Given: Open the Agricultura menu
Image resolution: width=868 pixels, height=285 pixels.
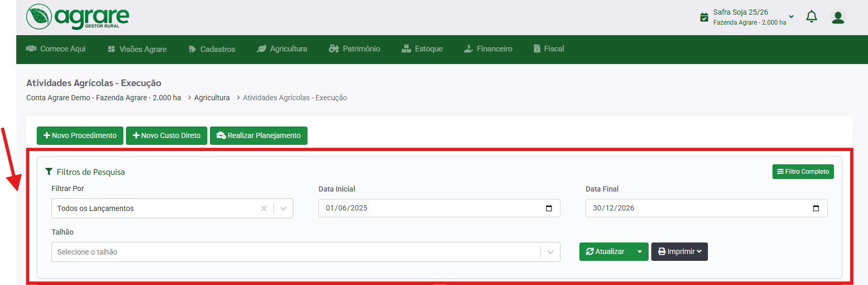Looking at the screenshot, I should (x=282, y=49).
